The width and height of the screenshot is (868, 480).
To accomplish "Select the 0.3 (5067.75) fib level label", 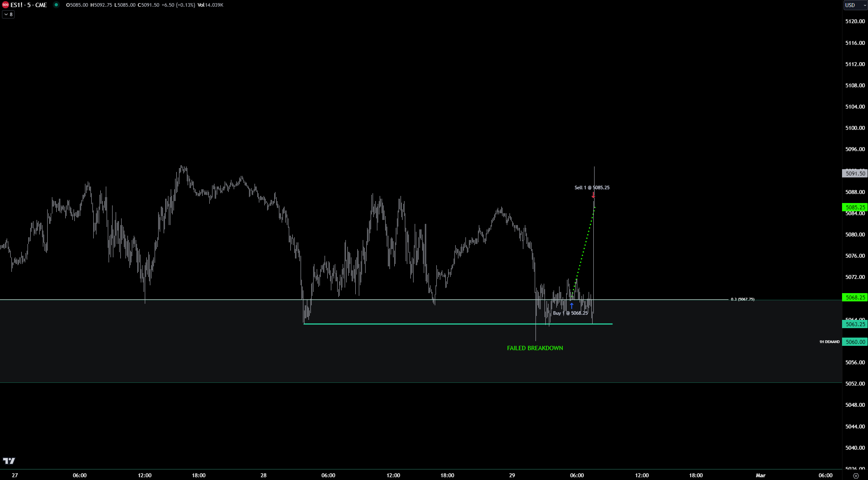I will pos(742,299).
